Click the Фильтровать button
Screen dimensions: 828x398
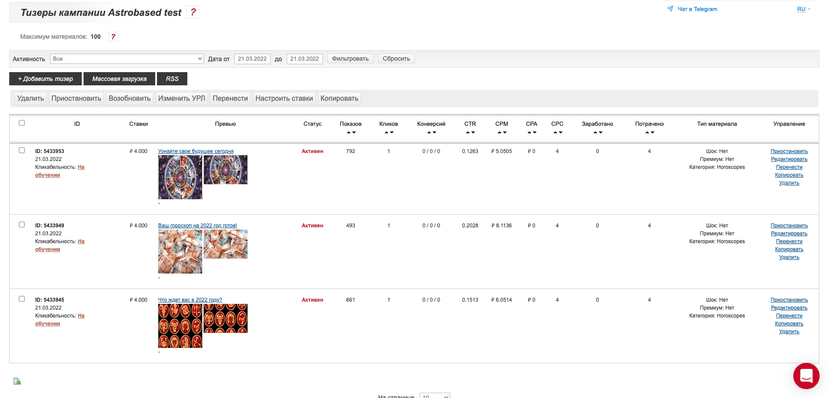(x=351, y=59)
